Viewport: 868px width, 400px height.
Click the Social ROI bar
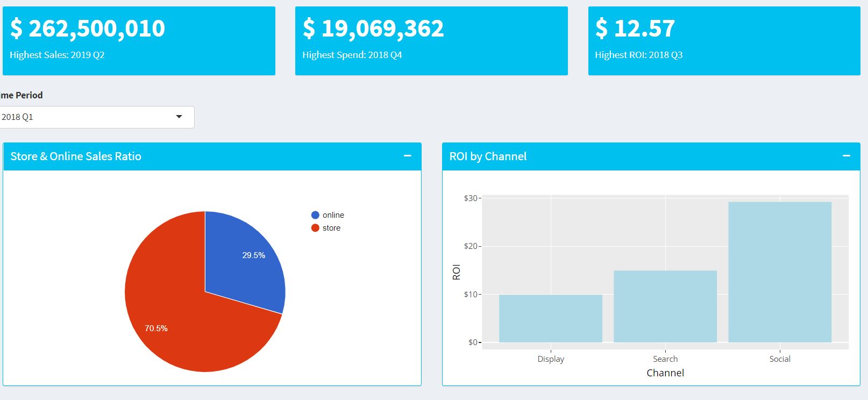click(x=779, y=272)
